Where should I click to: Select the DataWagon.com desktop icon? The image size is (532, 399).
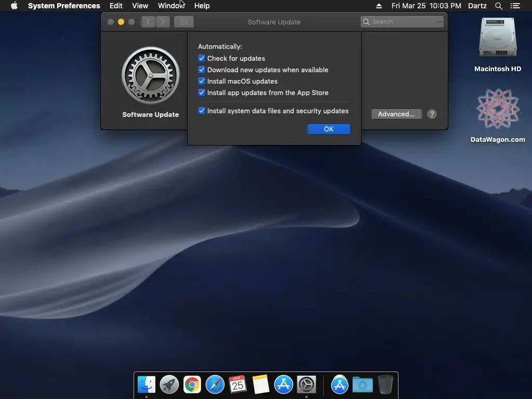(x=498, y=109)
